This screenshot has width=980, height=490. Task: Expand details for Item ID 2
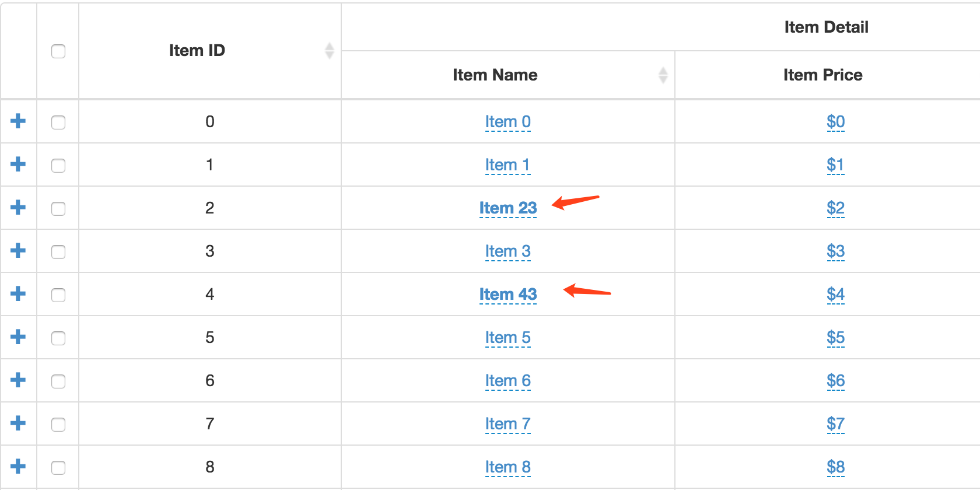(18, 208)
